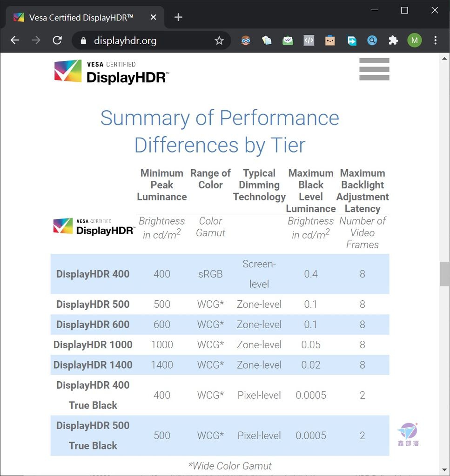
Task: Click the Screen-level dimming cell
Action: tap(259, 274)
